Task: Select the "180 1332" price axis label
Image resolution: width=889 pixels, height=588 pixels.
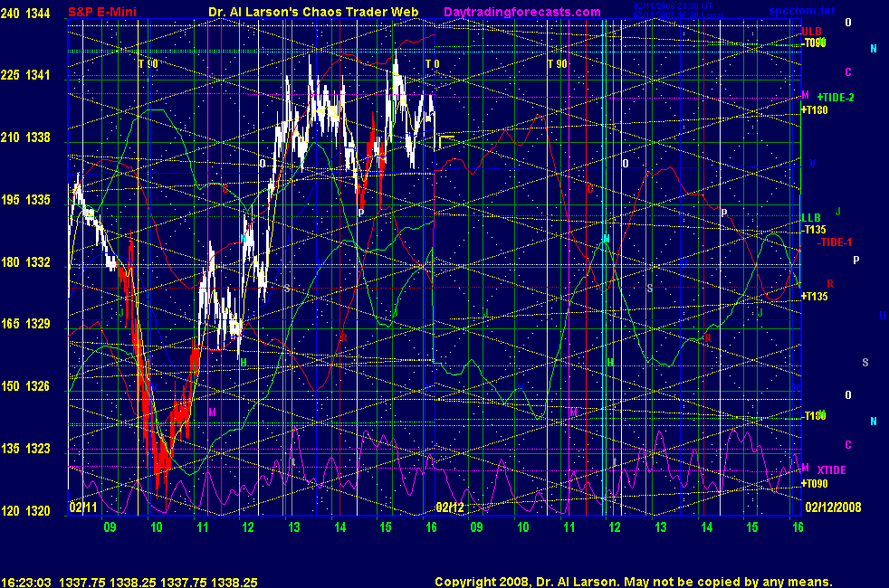Action: 25,262
